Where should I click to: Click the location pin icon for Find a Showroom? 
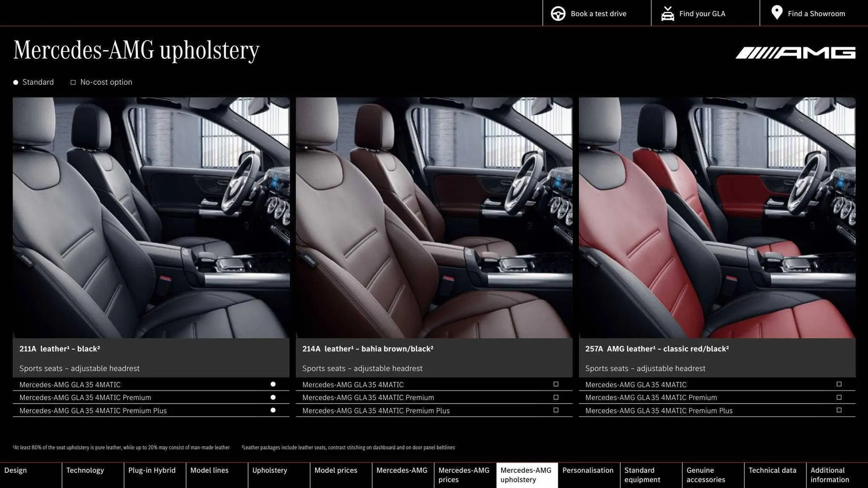coord(777,13)
